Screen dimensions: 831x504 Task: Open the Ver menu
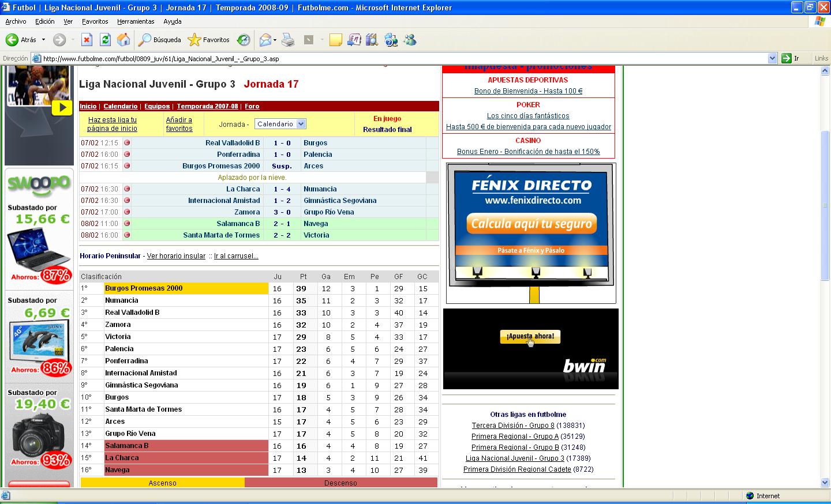pos(68,21)
